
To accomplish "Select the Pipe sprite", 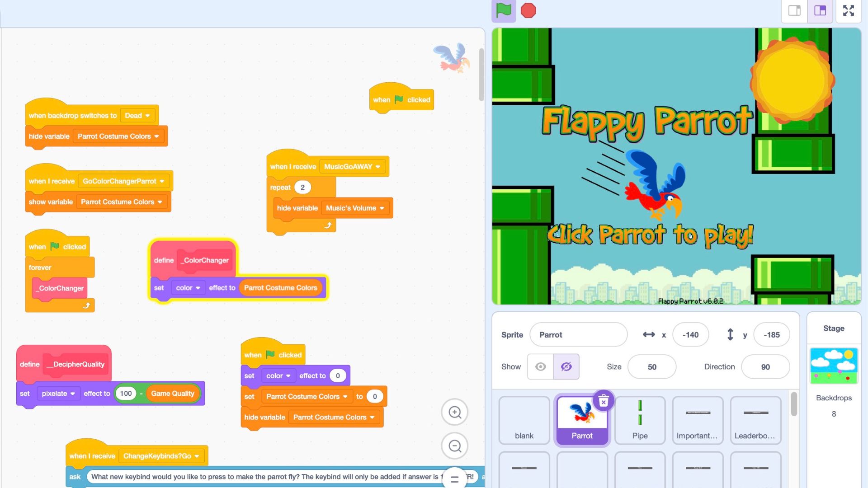I will [640, 420].
